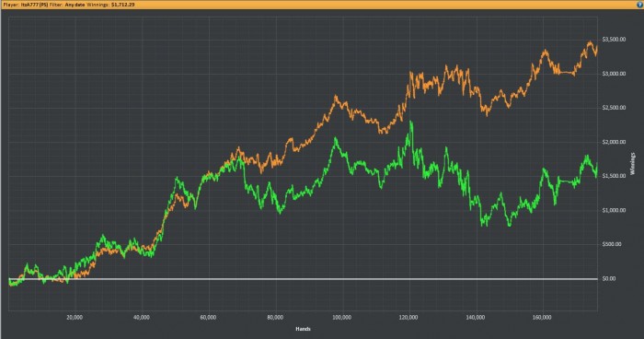Click the '$3,000.00' y-axis label
The width and height of the screenshot is (644, 339).
(x=614, y=74)
